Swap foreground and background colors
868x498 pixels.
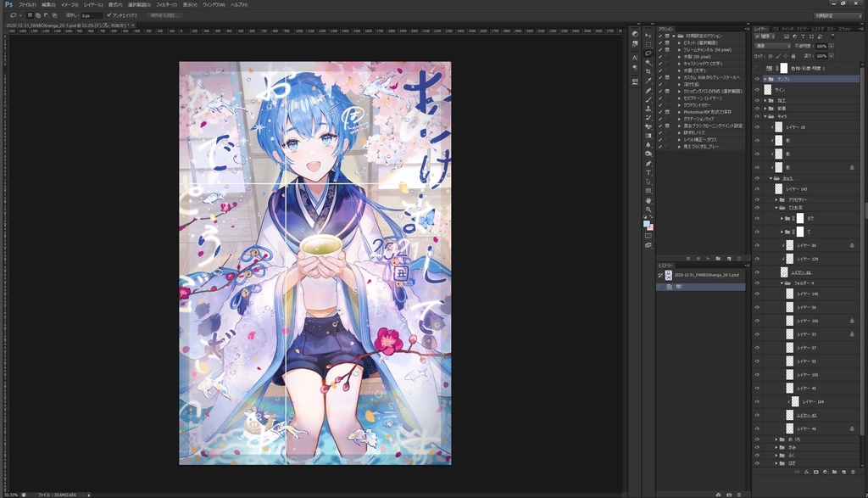click(652, 218)
